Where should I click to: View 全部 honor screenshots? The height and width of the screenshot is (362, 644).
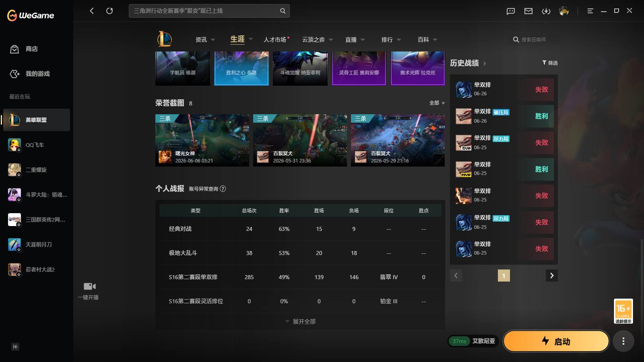(x=437, y=103)
